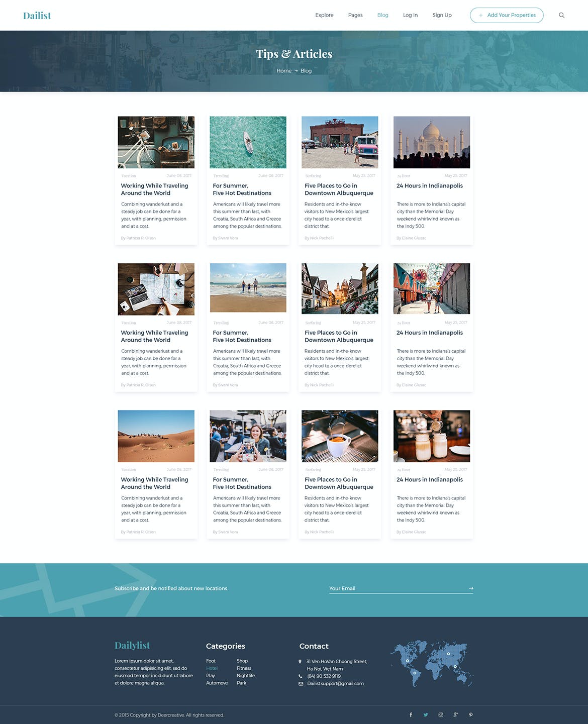
Task: Click Home in the breadcrumb
Action: [x=284, y=71]
